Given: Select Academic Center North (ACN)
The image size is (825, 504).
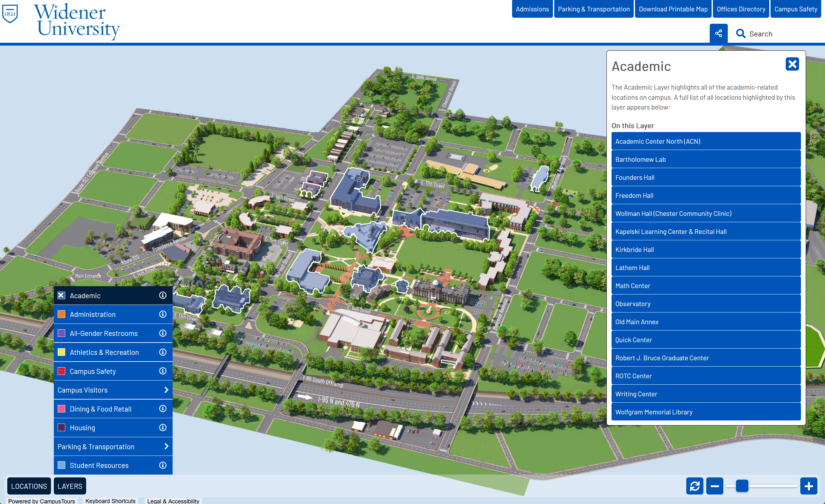Looking at the screenshot, I should tap(706, 141).
